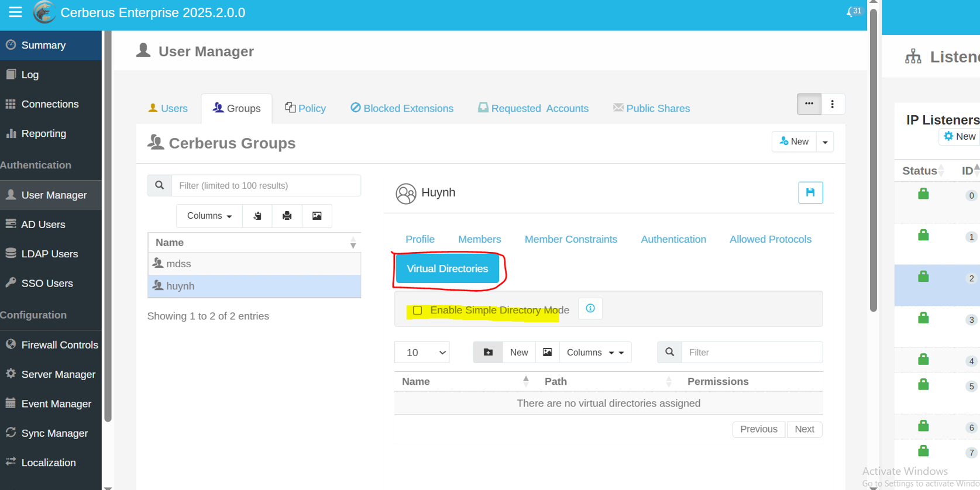The height and width of the screenshot is (490, 980).
Task: Open AD Users page
Action: tap(51, 225)
